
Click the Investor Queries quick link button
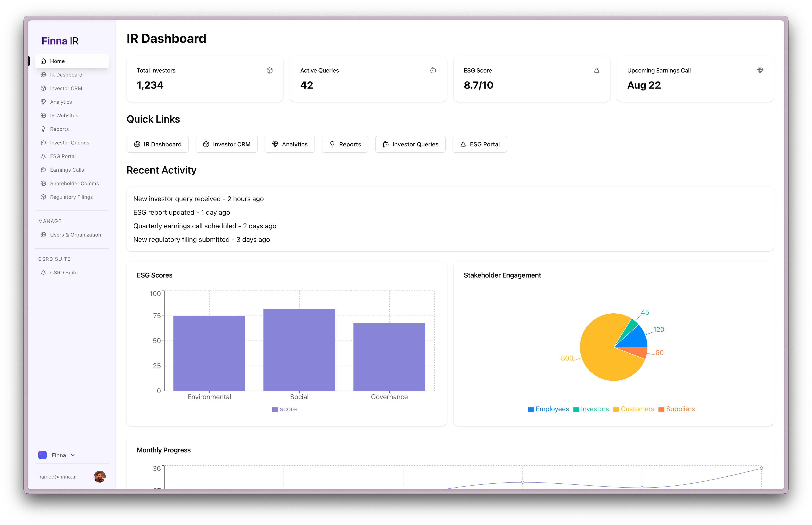tap(410, 144)
